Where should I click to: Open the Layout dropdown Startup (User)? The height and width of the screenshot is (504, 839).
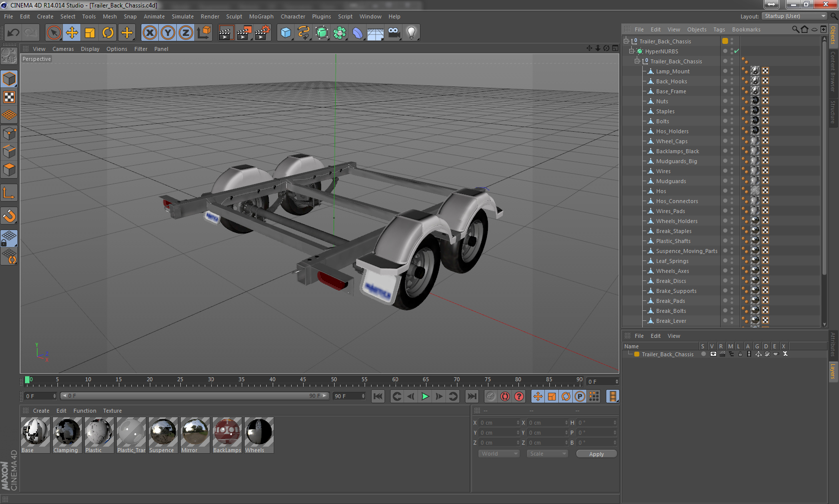coord(794,16)
